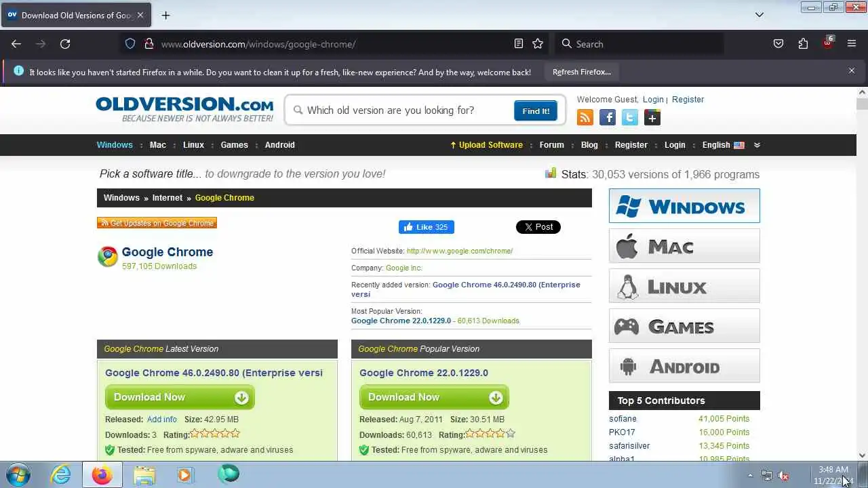Reload the page with the refresh icon
Image resolution: width=868 pixels, height=488 pixels.
65,44
